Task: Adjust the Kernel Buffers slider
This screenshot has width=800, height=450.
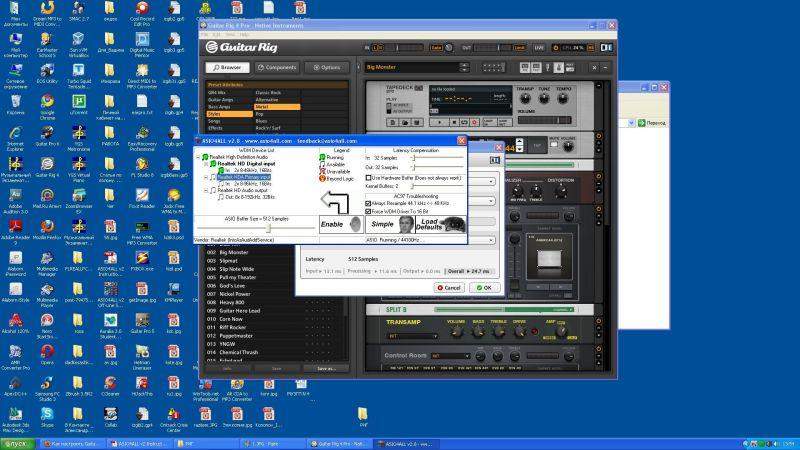Action: 412,186
